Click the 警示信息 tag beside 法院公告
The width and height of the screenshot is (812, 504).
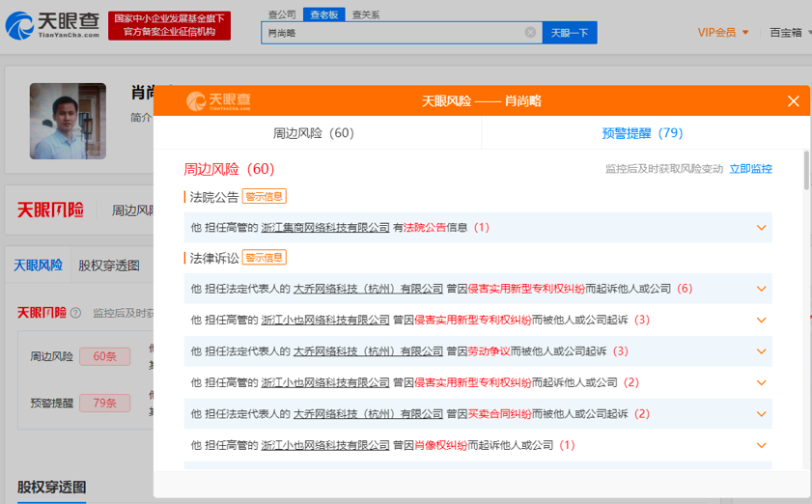(265, 196)
